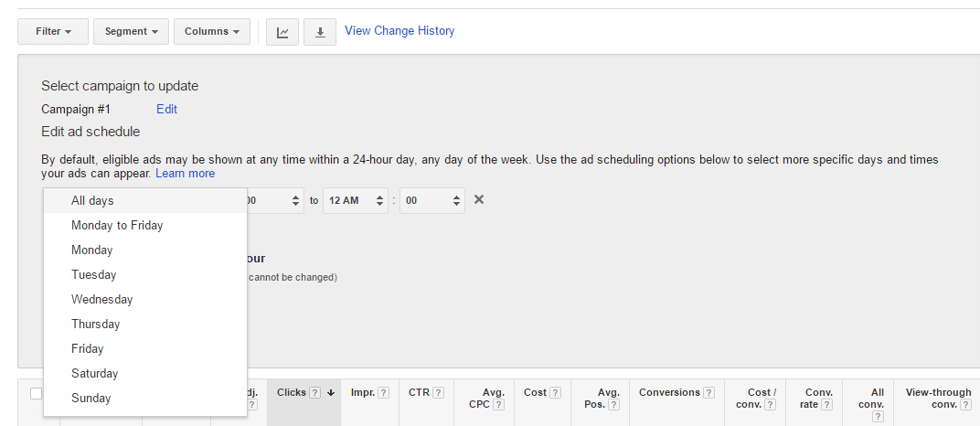Viewport: 980px width, 426px height.
Task: Choose Monday from the day list
Action: 145,250
